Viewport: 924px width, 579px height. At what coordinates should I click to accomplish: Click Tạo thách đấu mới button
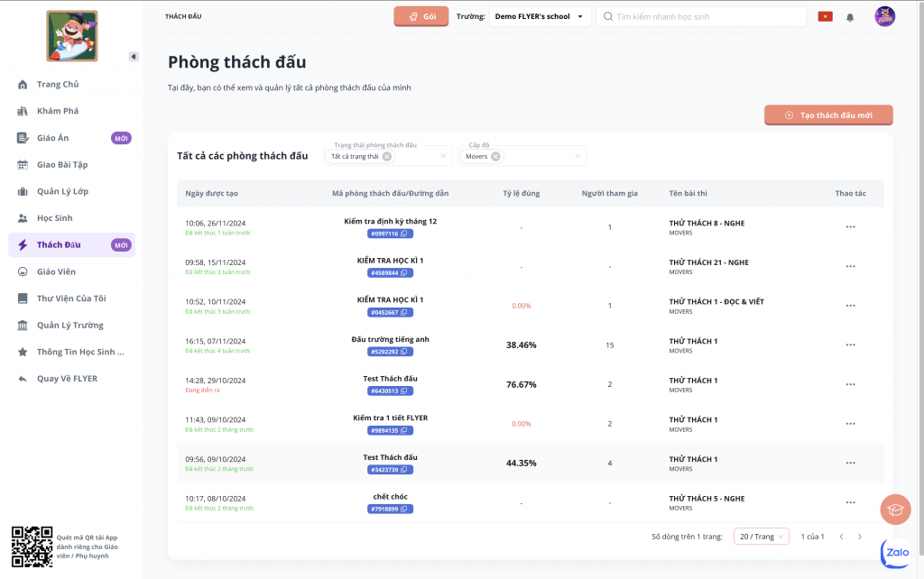[x=828, y=115]
